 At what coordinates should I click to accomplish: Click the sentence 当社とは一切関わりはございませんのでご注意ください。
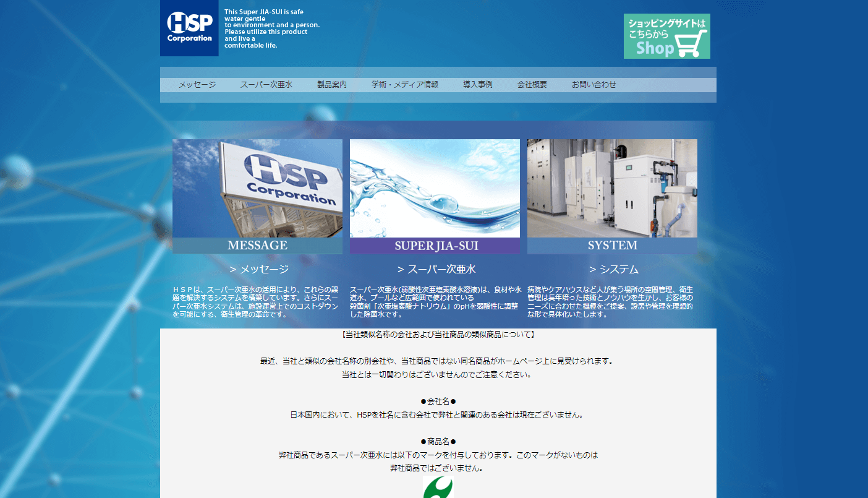(436, 374)
